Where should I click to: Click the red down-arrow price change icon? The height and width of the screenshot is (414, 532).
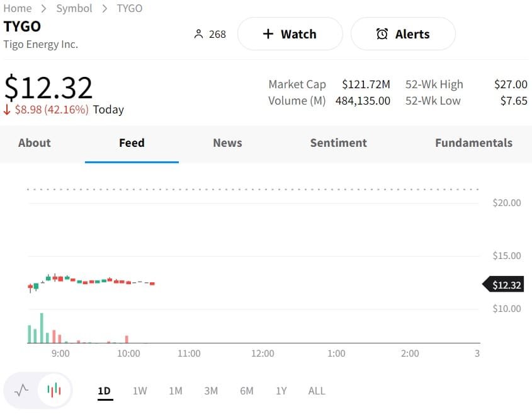point(8,110)
